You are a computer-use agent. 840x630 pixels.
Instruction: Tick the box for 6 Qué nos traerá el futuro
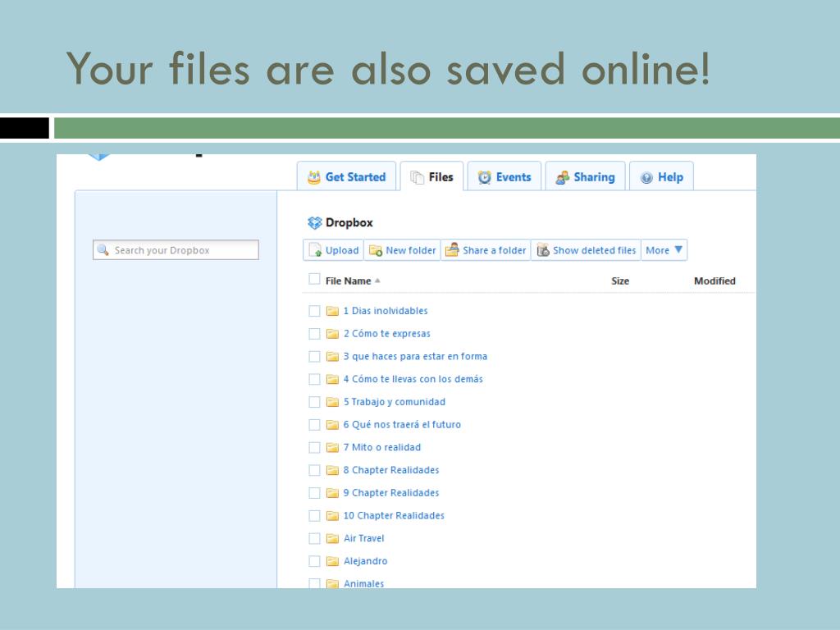click(x=314, y=425)
